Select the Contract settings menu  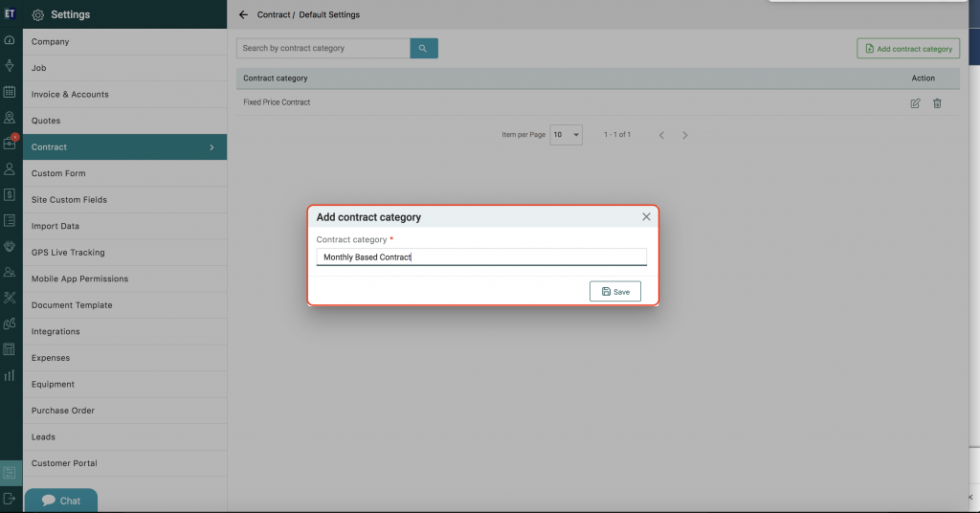point(125,146)
